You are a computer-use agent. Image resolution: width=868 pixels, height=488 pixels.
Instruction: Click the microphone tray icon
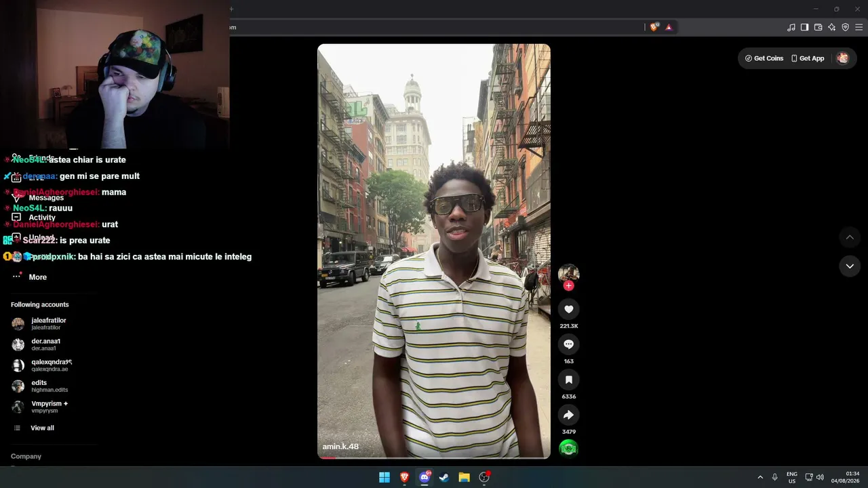(774, 477)
